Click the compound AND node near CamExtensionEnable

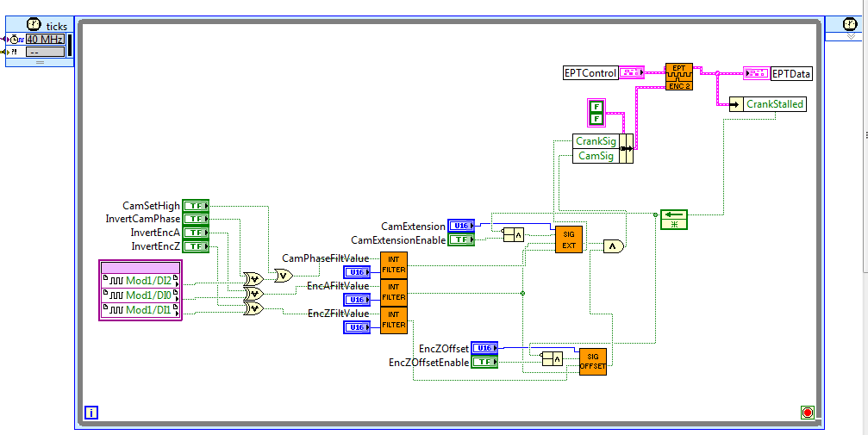[513, 235]
